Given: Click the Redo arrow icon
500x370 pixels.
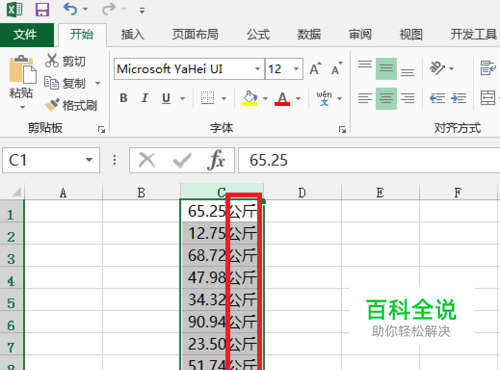Looking at the screenshot, I should (108, 9).
